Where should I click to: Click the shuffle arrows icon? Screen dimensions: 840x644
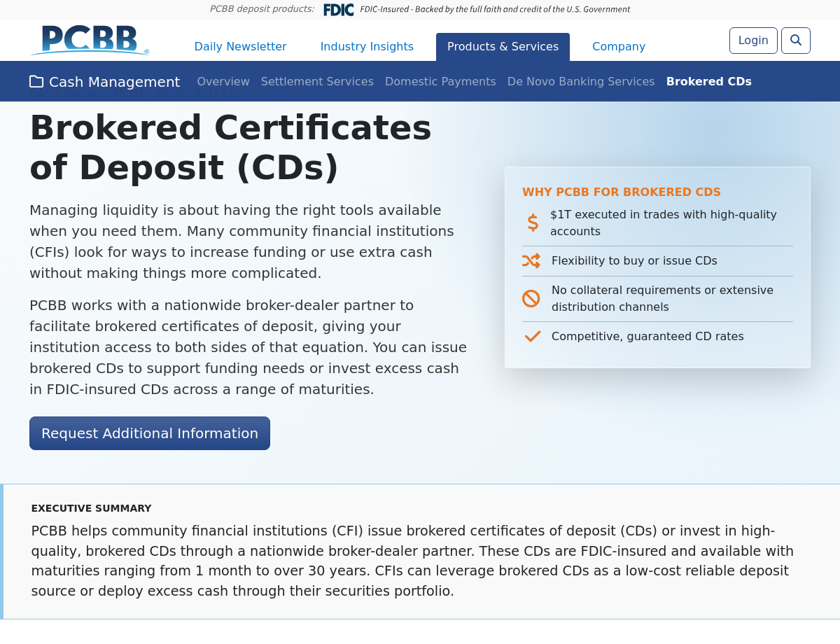coord(531,261)
